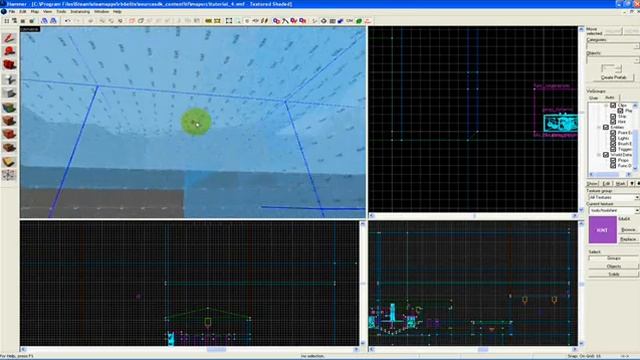Click the Create Prefab button
This screenshot has height=360, width=640.
click(x=613, y=77)
